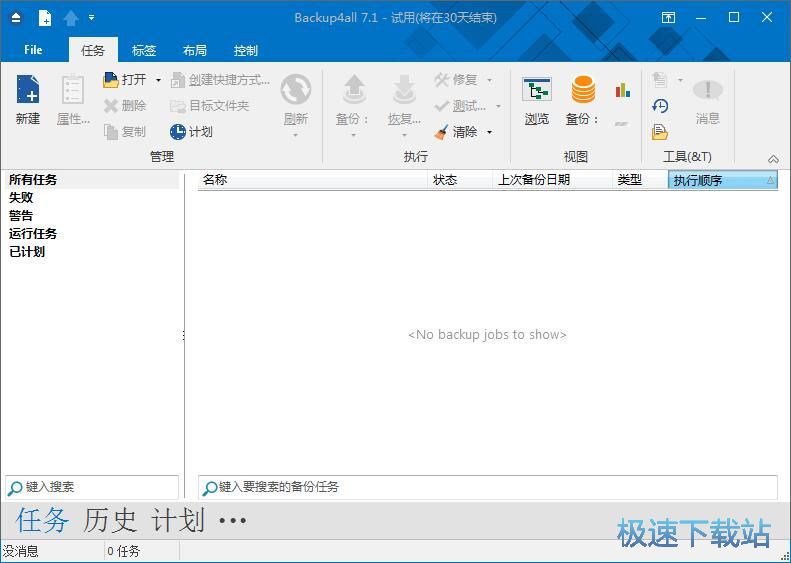Click the backup jobs search field

488,487
